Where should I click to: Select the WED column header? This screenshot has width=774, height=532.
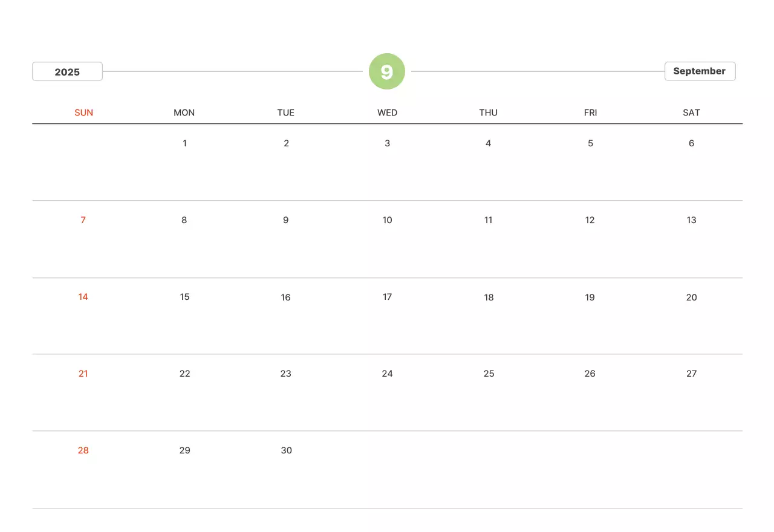pos(387,112)
